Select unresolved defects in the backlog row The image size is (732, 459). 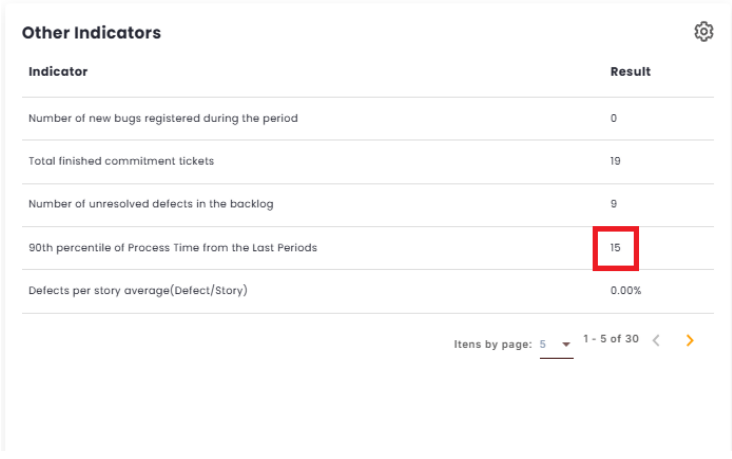[x=151, y=204]
